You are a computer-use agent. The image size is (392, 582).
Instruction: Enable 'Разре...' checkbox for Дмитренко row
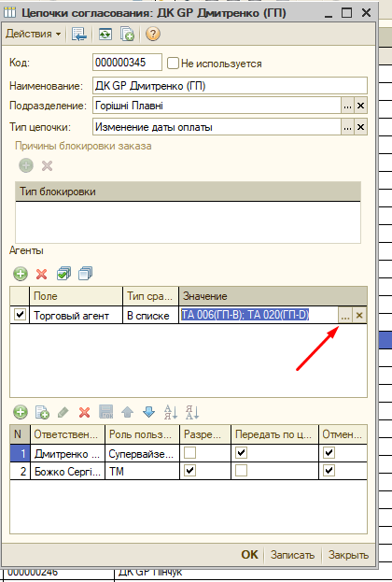(x=189, y=452)
